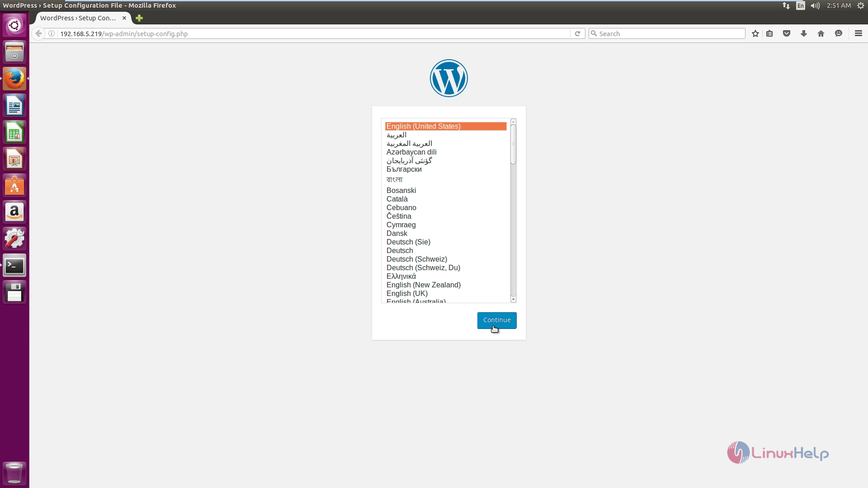The width and height of the screenshot is (868, 488).
Task: Open sound volume indicator
Action: click(815, 5)
